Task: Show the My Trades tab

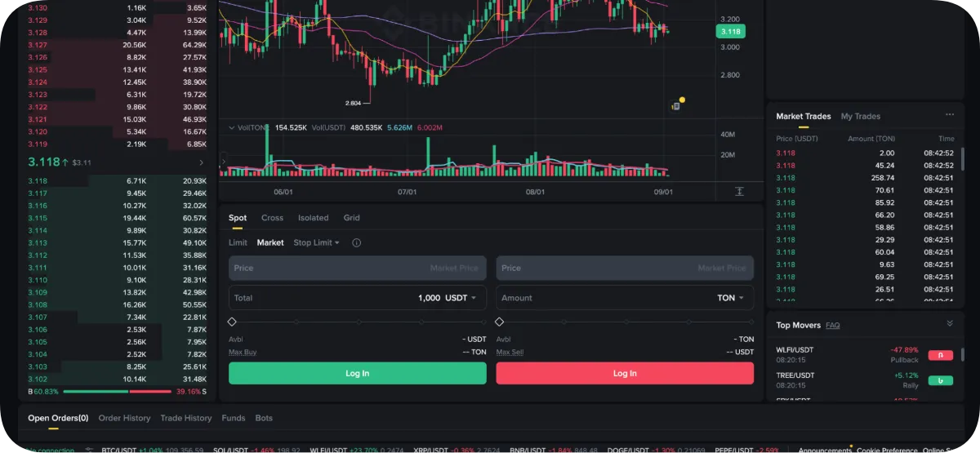Action: tap(861, 116)
